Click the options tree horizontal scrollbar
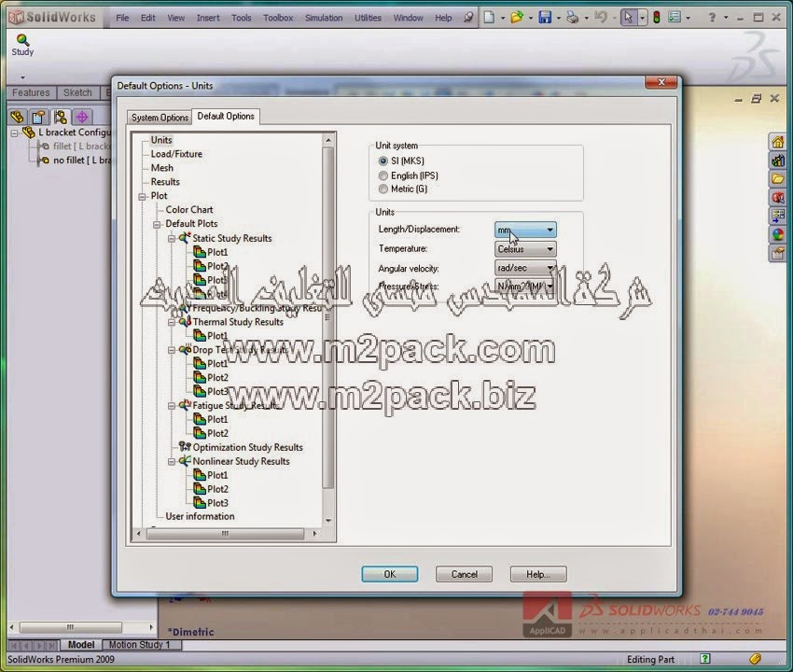 tap(225, 533)
